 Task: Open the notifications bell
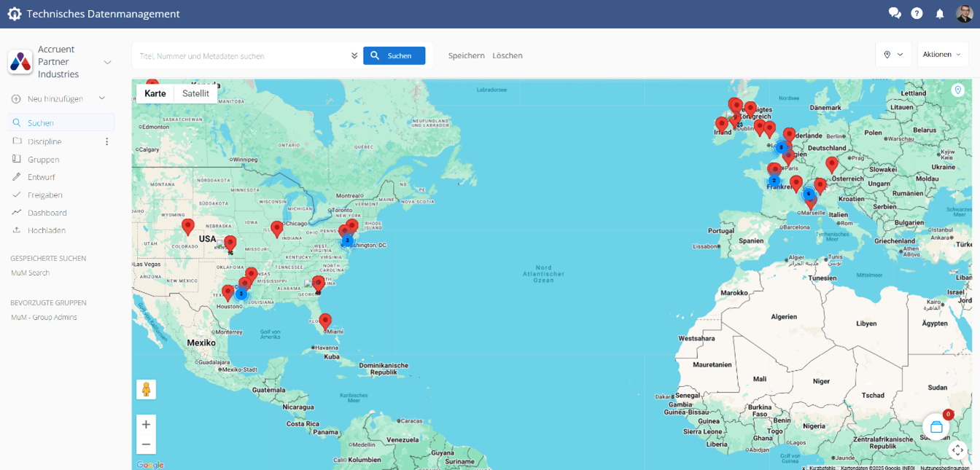click(x=940, y=14)
